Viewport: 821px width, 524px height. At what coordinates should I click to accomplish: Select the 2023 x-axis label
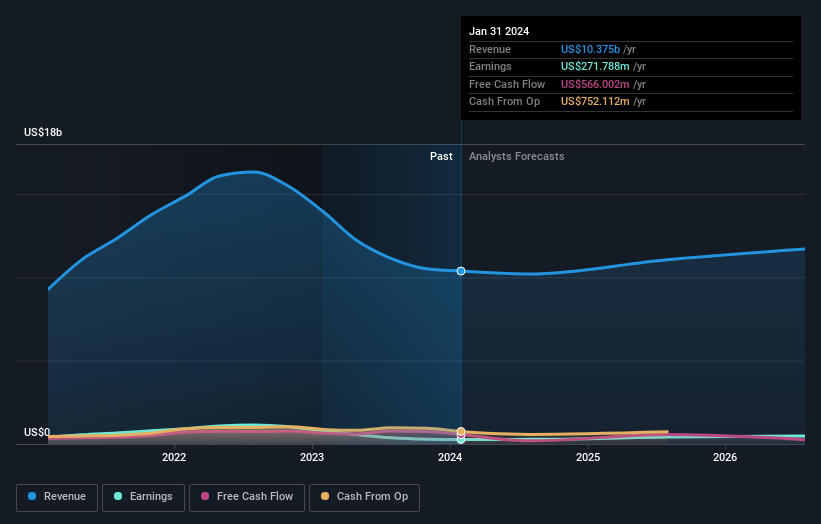click(x=312, y=457)
